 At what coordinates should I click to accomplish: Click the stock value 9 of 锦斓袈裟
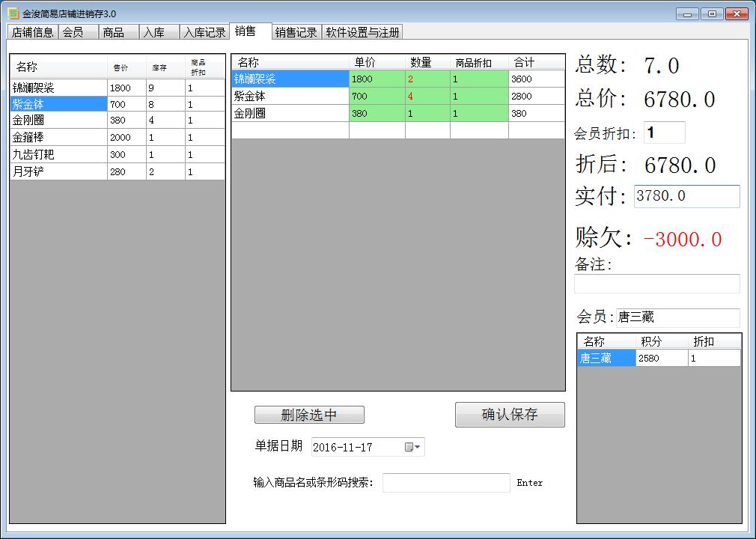165,88
